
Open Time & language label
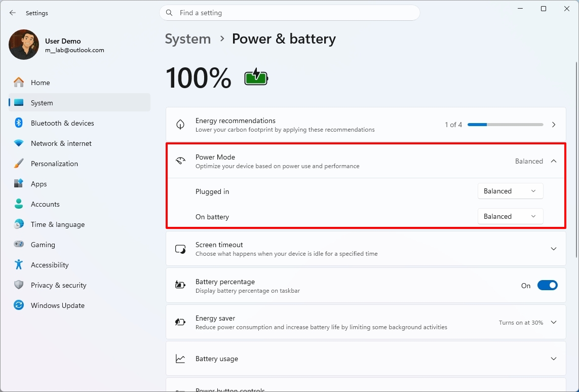click(x=58, y=224)
